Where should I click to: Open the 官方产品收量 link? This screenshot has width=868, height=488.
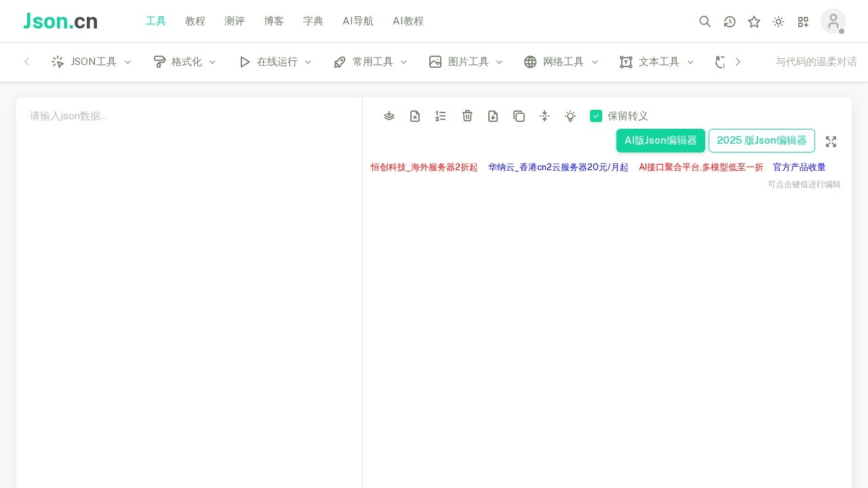[800, 167]
